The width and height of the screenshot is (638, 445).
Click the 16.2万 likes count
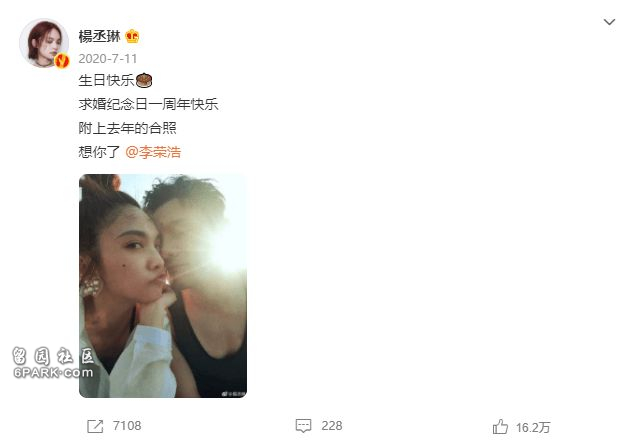[x=533, y=428]
